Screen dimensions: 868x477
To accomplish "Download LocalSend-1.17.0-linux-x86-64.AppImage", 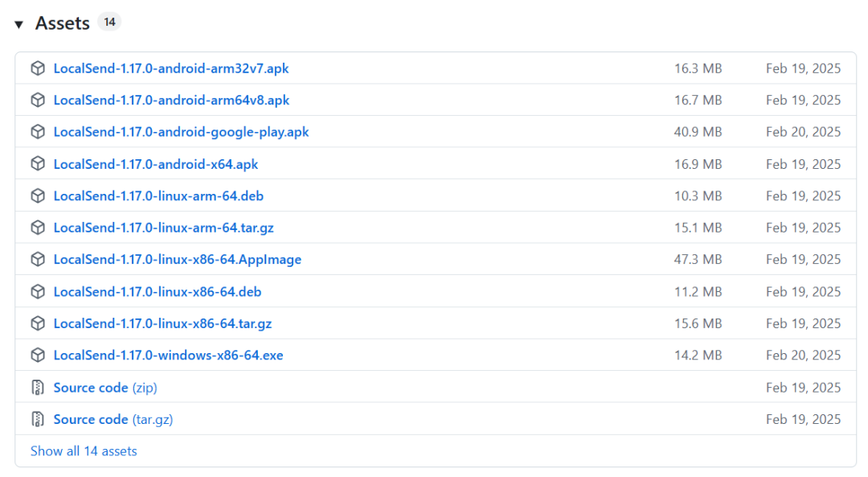I will click(177, 259).
